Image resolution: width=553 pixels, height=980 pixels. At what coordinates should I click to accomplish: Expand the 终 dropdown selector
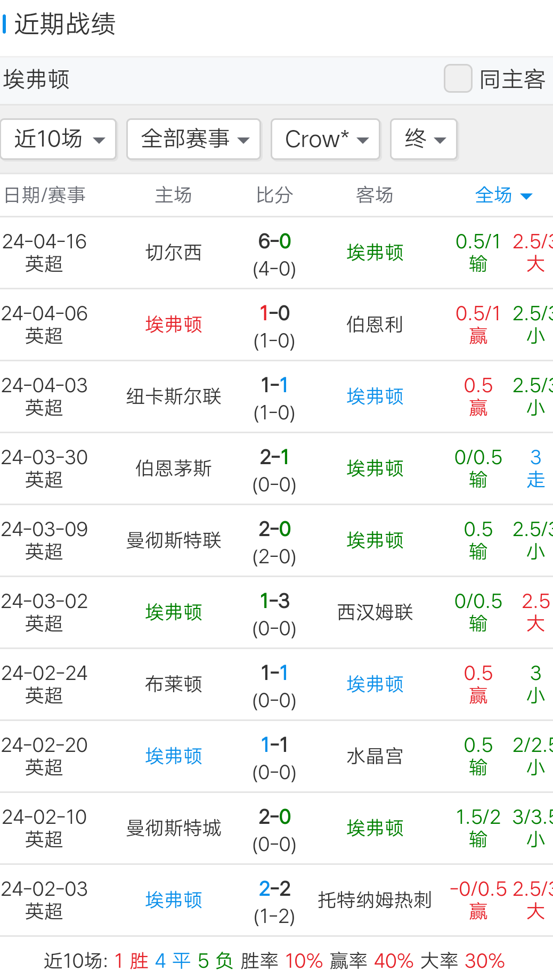424,139
